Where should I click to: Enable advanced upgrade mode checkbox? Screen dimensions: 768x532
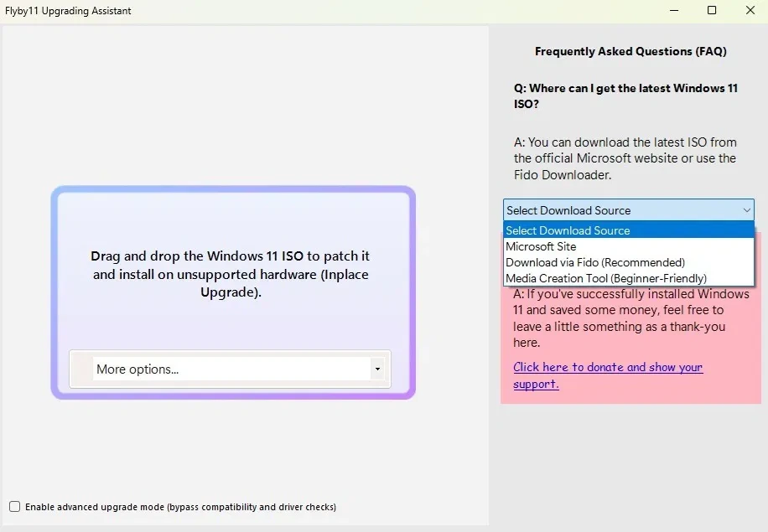pyautogui.click(x=15, y=507)
